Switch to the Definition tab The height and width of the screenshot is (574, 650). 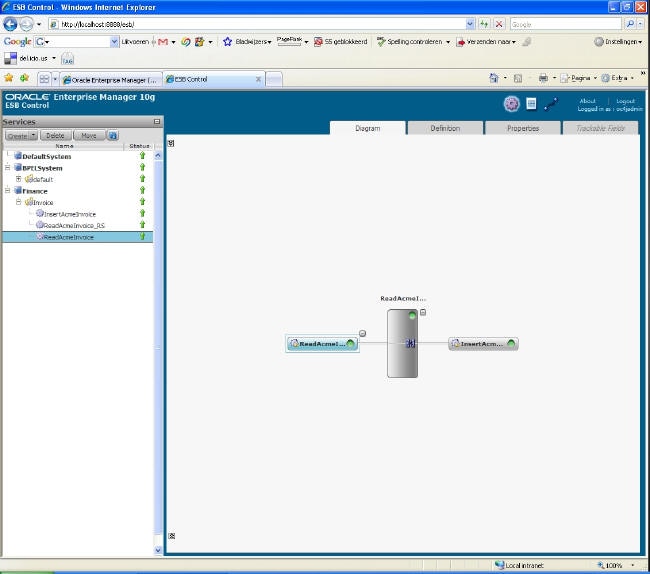[445, 128]
